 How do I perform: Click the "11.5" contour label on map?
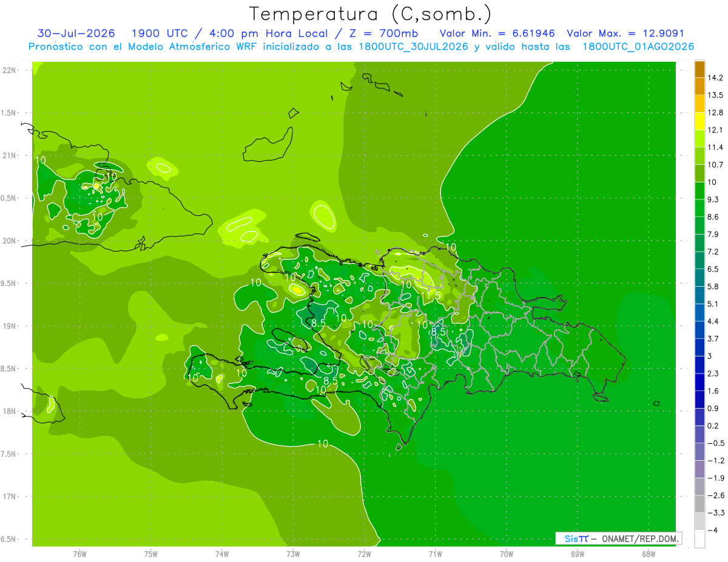(431, 295)
